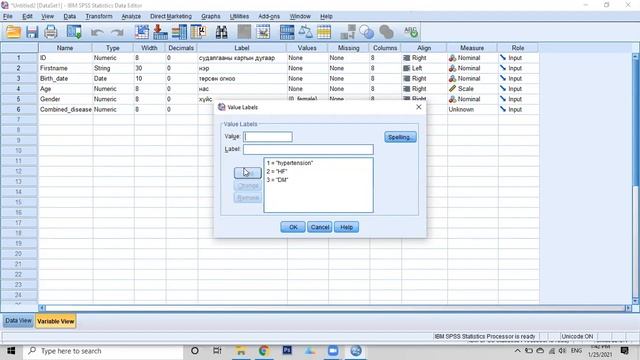640x360 pixels.
Task: Click the Undo arrow icon
Action: point(97,32)
